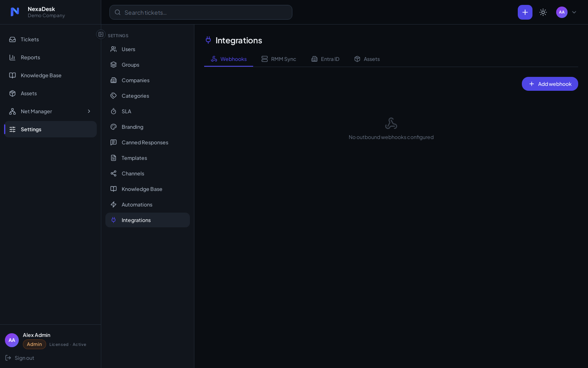588x368 pixels.
Task: Switch to the RMM Sync tab
Action: [279, 59]
